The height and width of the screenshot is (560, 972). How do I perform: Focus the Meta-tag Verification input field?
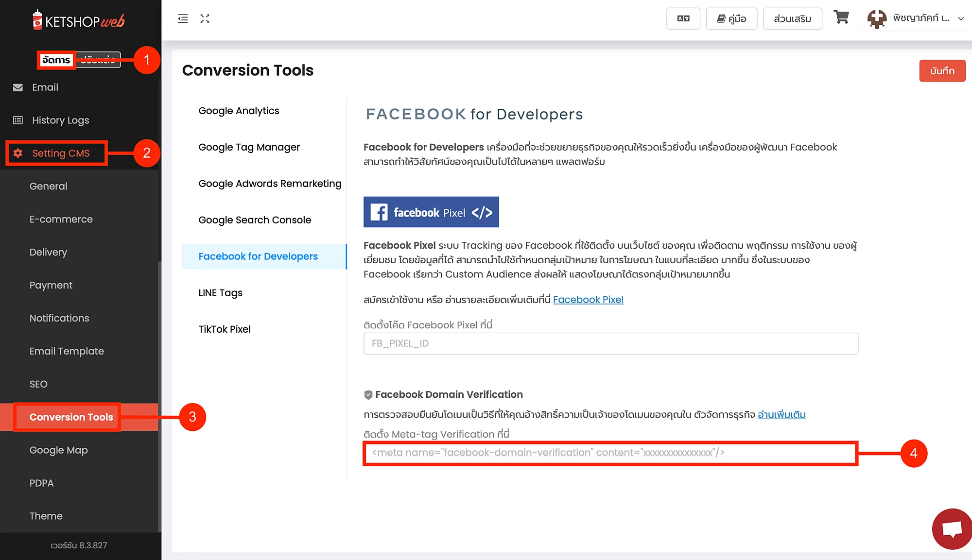(x=611, y=453)
